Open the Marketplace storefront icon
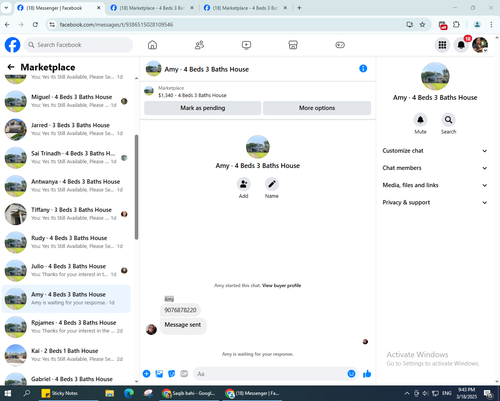The height and width of the screenshot is (401, 500). click(293, 45)
